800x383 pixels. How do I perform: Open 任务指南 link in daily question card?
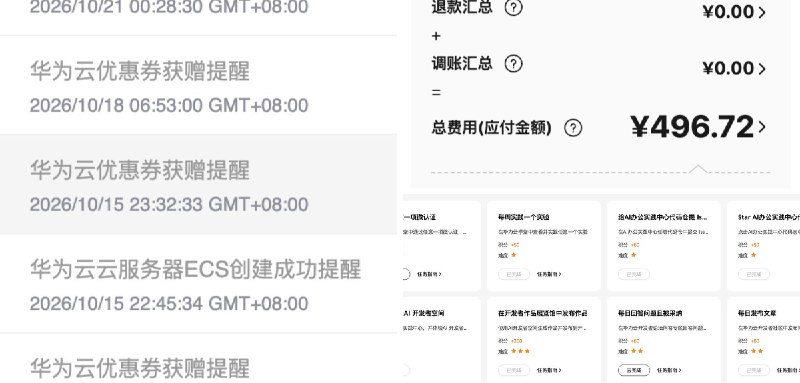(x=669, y=370)
